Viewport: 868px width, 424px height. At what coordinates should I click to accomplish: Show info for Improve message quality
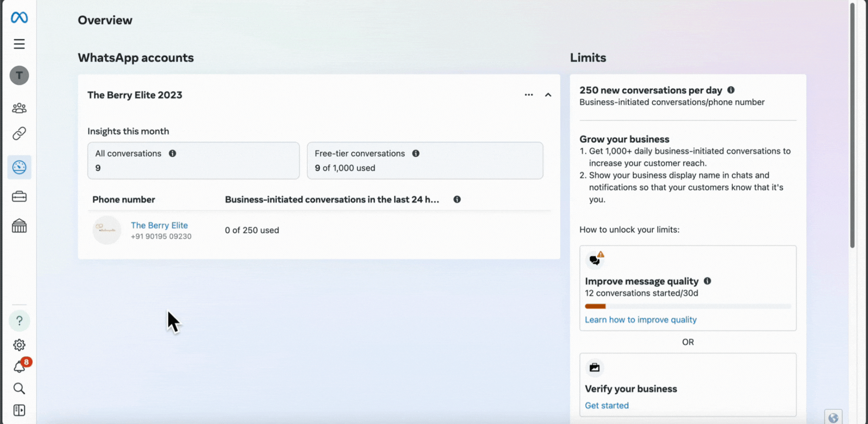[707, 281]
